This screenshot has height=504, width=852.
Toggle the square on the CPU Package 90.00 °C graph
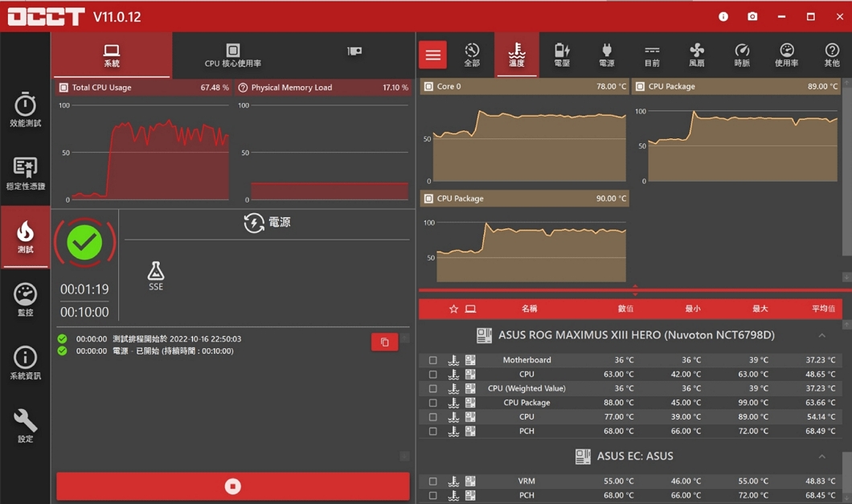coord(428,199)
